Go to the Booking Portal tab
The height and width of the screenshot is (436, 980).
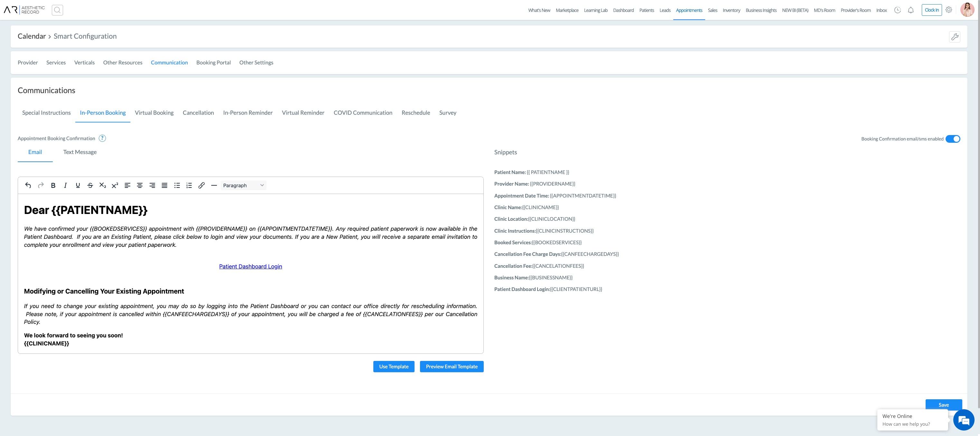pyautogui.click(x=213, y=63)
